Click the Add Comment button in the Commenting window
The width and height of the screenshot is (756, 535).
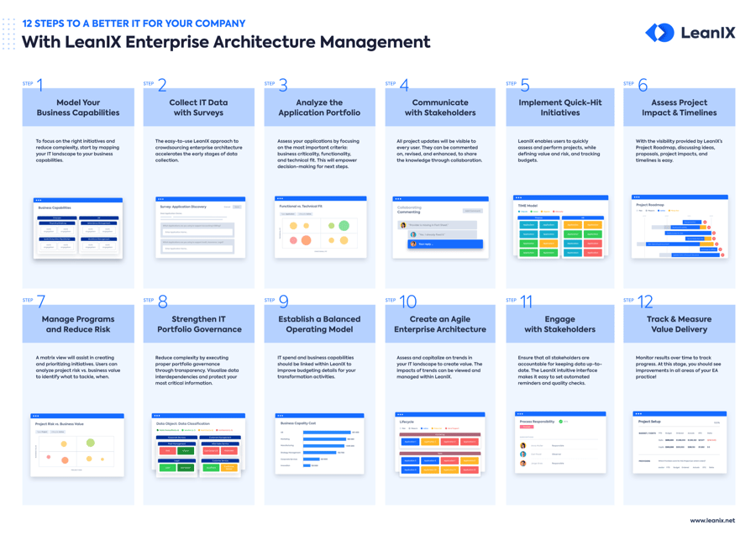473,211
